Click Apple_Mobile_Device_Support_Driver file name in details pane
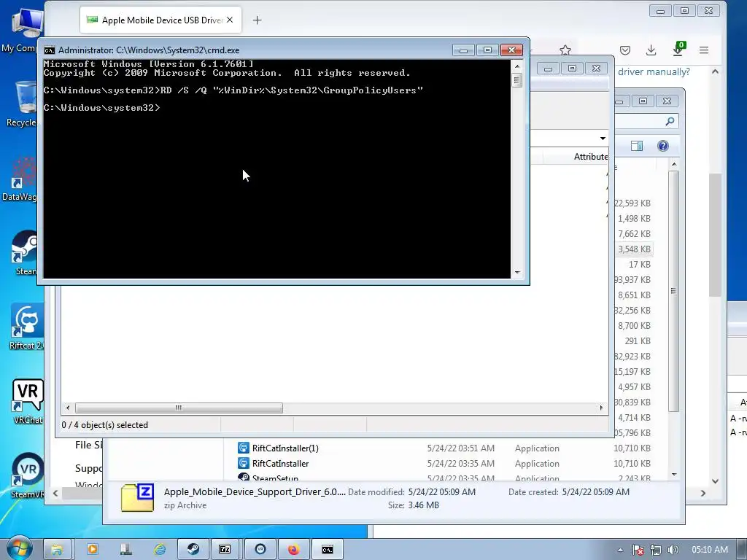Image resolution: width=747 pixels, height=560 pixels. tap(255, 492)
